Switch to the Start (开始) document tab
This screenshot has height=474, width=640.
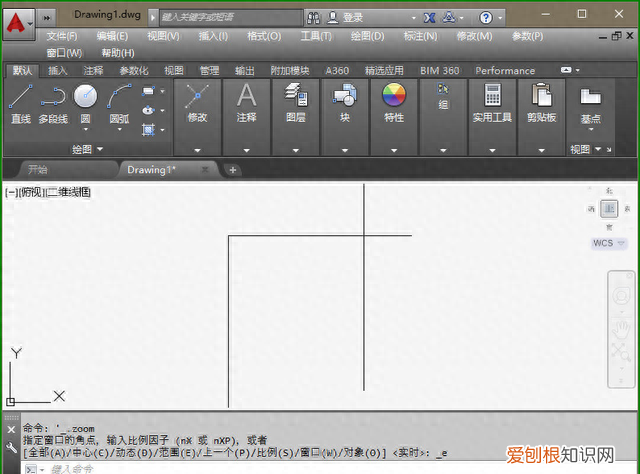coord(38,169)
